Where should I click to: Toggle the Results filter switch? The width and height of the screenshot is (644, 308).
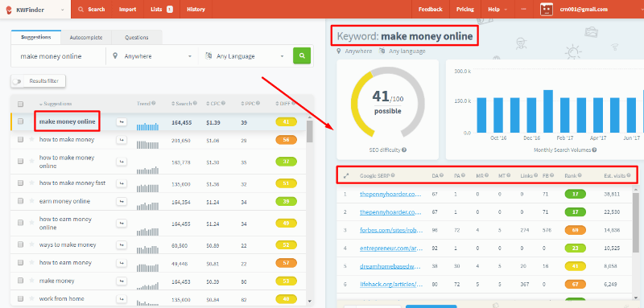pos(17,81)
